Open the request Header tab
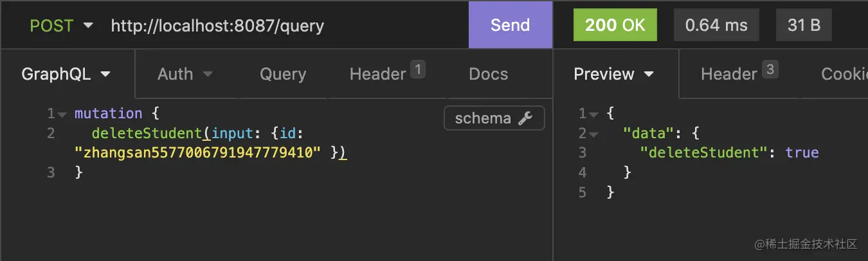Image resolution: width=868 pixels, height=261 pixels. [378, 74]
